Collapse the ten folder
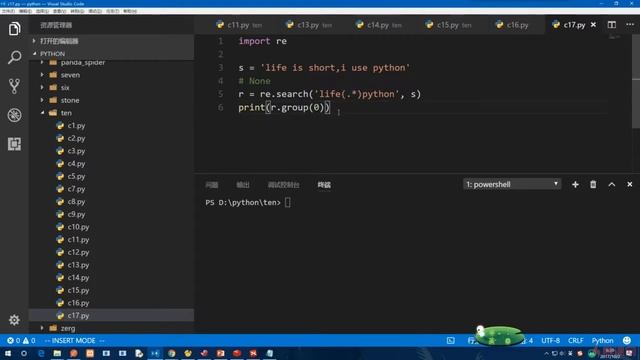This screenshot has height=360, width=640. pyautogui.click(x=66, y=113)
